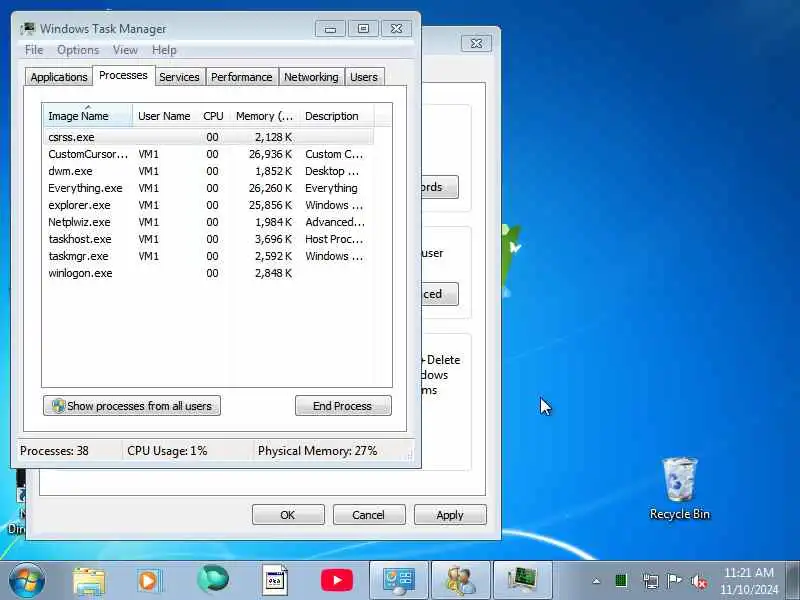Open the Options menu
This screenshot has height=600, width=800.
click(78, 50)
